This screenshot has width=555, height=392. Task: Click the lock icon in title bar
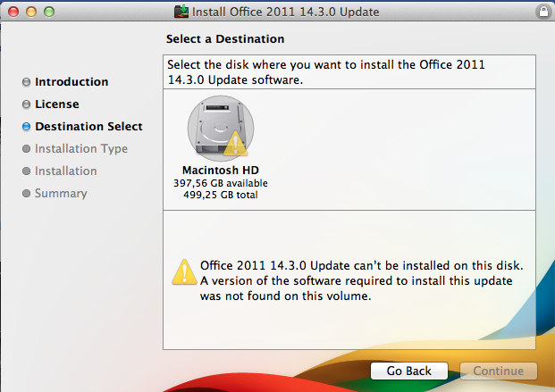tap(542, 12)
